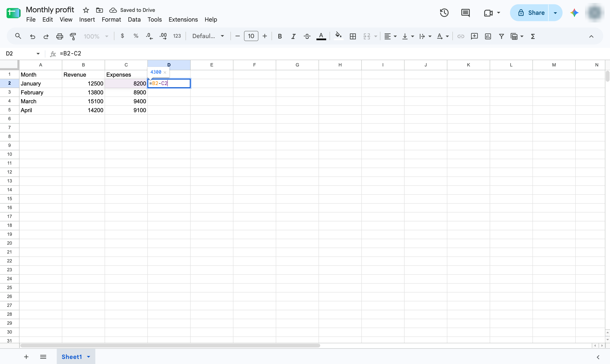
Task: Format as currency with dollar icon
Action: (x=122, y=36)
